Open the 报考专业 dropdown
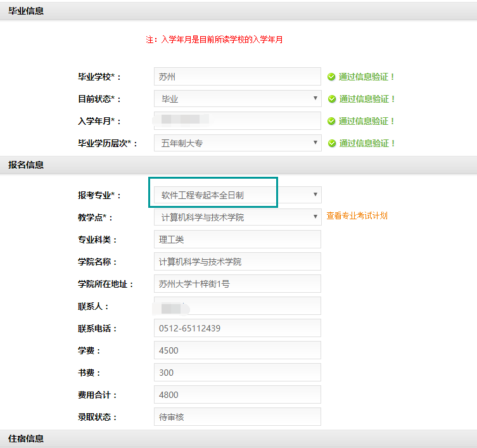 pos(237,195)
